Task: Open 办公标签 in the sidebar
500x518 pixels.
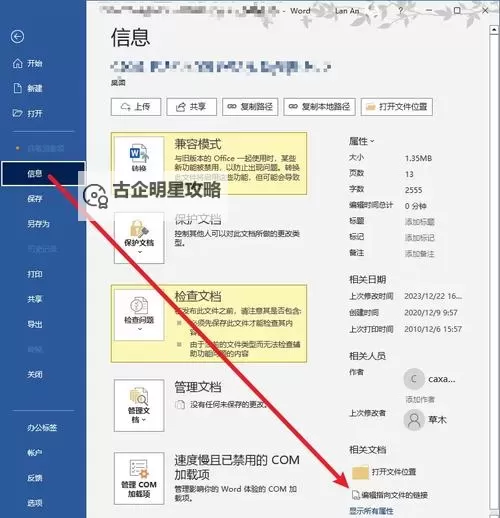Action: pyautogui.click(x=42, y=428)
